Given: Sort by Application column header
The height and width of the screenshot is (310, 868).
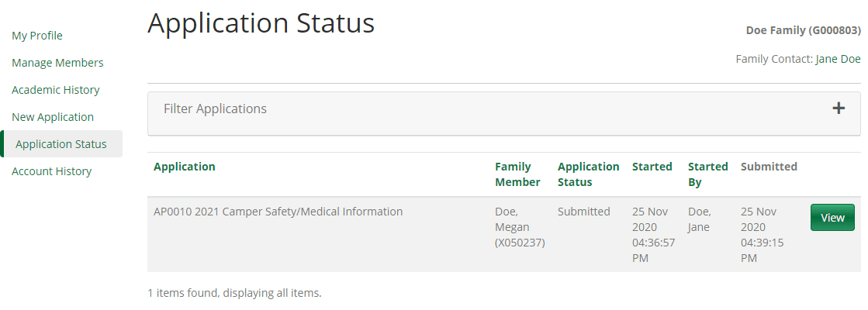Looking at the screenshot, I should click(185, 167).
